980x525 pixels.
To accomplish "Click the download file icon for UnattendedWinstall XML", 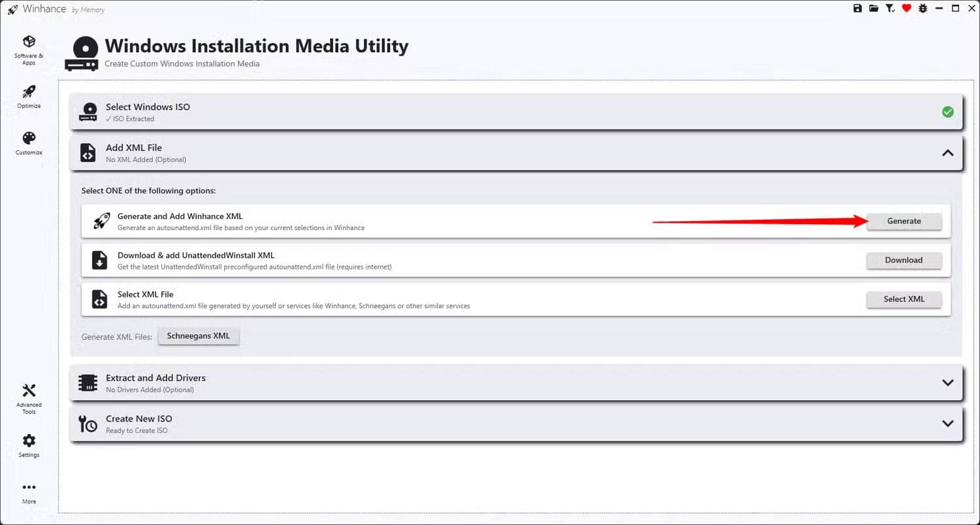I will [99, 260].
